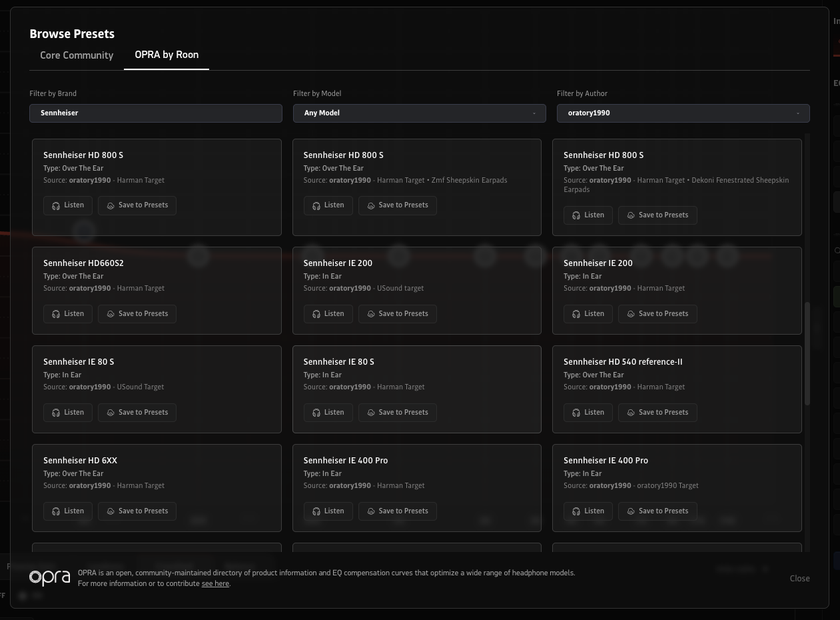
Task: Save Sennheiser HD660S2 to presets
Action: (x=137, y=314)
